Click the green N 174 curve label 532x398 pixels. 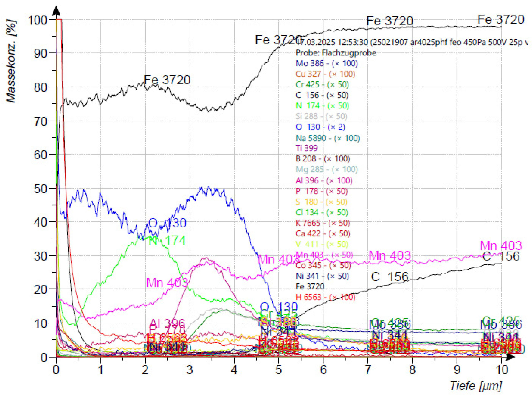[167, 240]
